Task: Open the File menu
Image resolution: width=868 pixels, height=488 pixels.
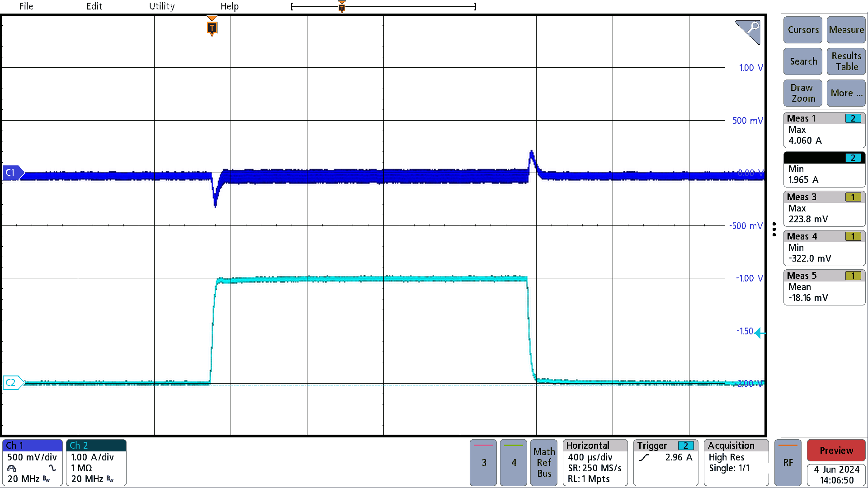Action: (26, 6)
